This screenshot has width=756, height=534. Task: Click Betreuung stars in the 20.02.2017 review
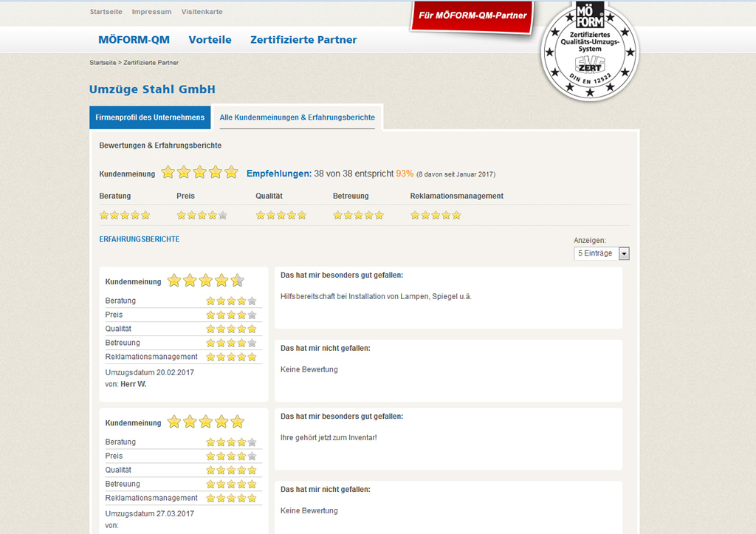pos(231,343)
